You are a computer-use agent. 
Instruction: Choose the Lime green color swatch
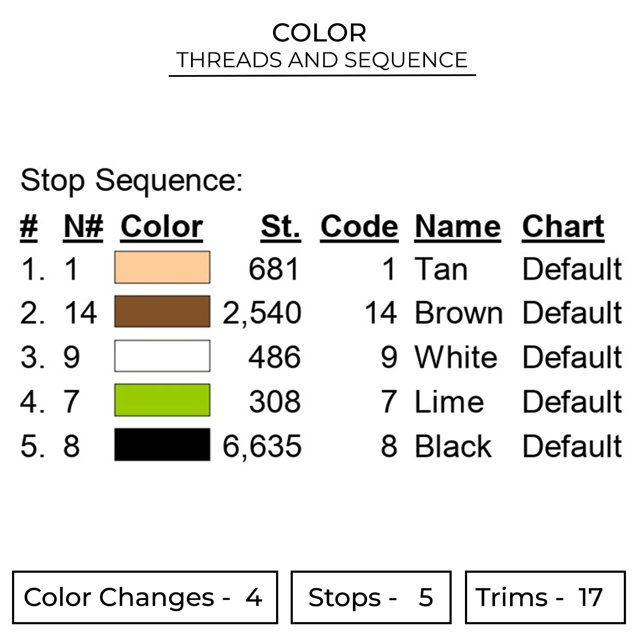click(x=162, y=400)
